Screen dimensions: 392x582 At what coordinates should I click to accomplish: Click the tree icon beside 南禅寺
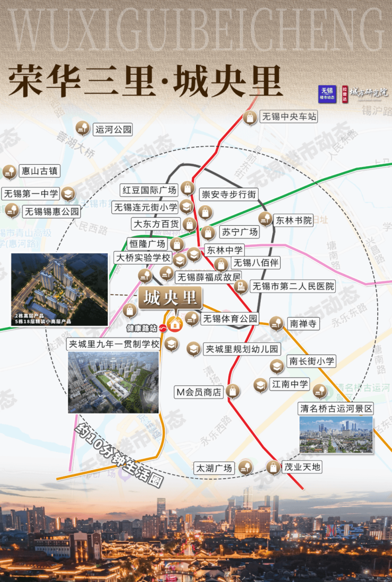point(277,323)
